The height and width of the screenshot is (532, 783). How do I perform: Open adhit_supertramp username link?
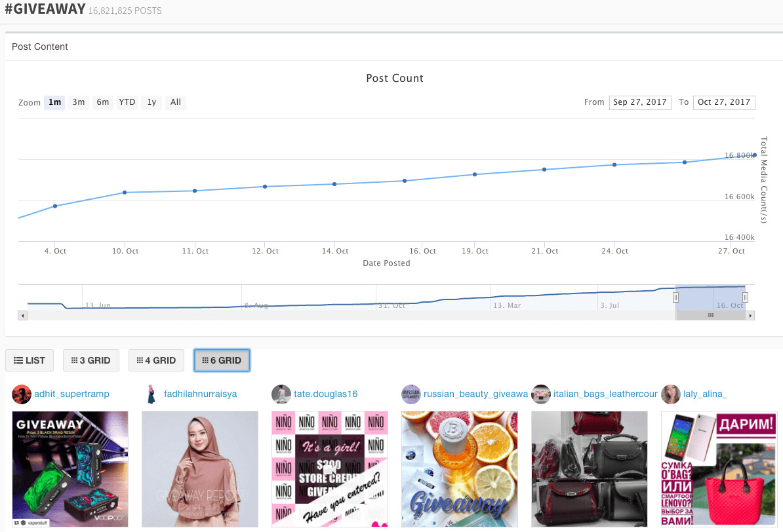coord(71,394)
